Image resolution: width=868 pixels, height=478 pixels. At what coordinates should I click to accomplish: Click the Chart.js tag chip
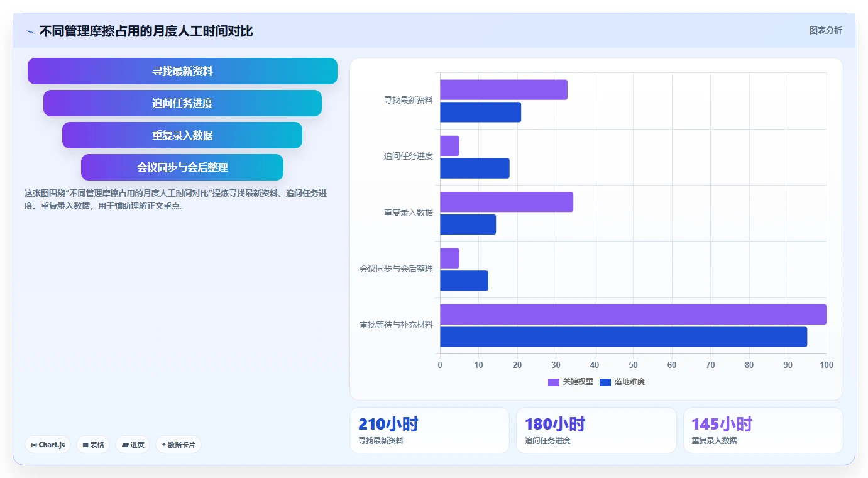tap(48, 445)
